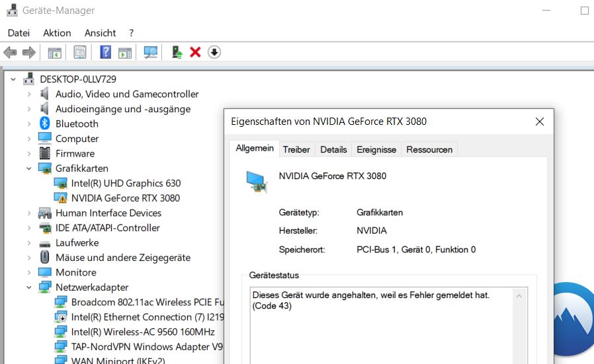
Task: Open the Help question mark icon
Action: point(105,52)
